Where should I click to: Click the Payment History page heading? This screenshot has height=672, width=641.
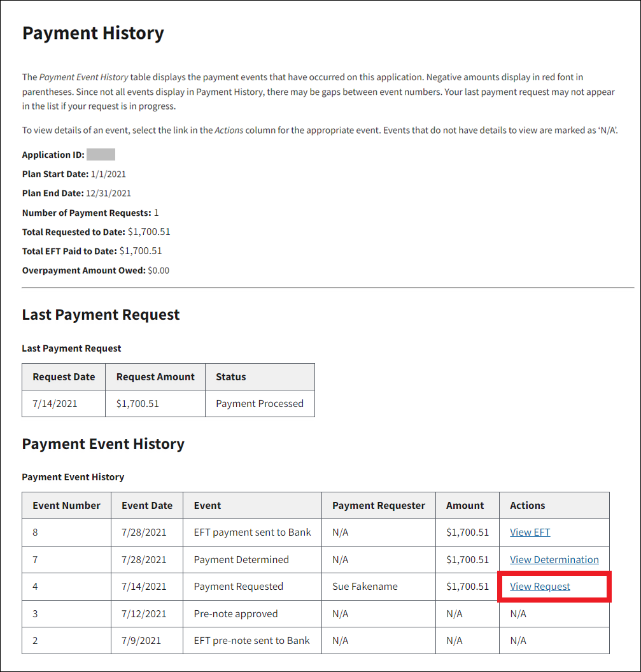coord(93,33)
